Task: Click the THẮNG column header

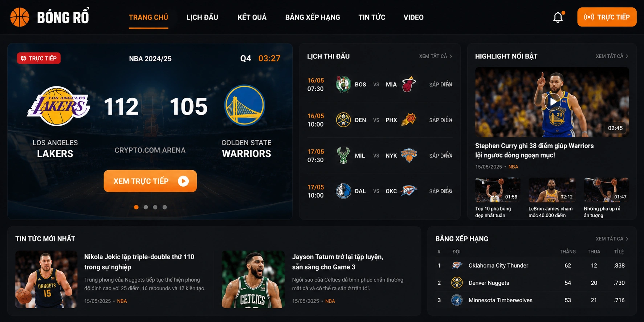Action: (x=568, y=252)
